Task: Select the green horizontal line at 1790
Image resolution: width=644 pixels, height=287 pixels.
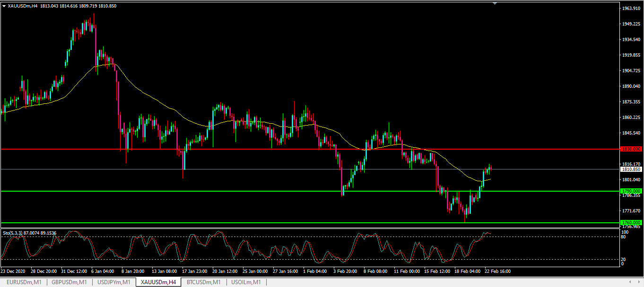Action: point(284,191)
